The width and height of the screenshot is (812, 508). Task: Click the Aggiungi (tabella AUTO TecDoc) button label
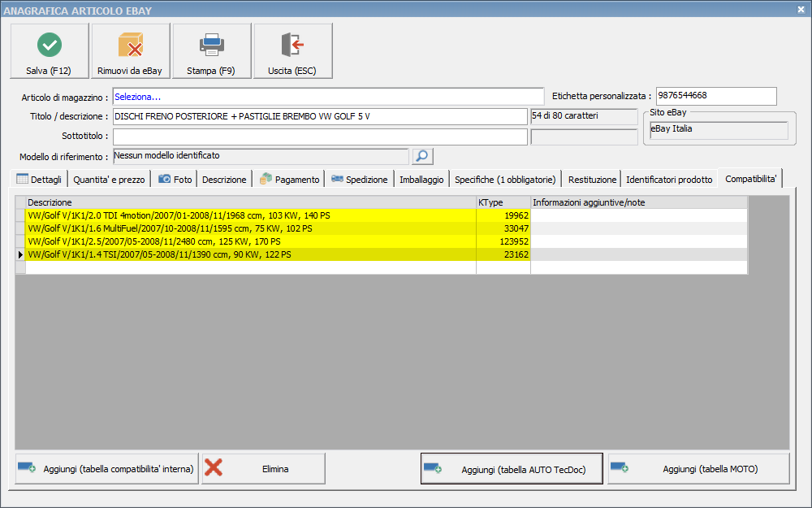click(x=524, y=470)
